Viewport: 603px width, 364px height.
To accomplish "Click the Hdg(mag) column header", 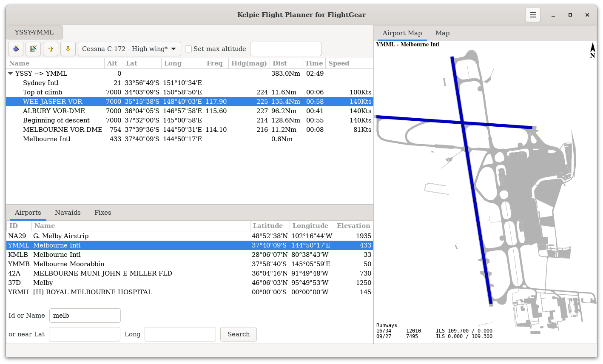I will [249, 63].
